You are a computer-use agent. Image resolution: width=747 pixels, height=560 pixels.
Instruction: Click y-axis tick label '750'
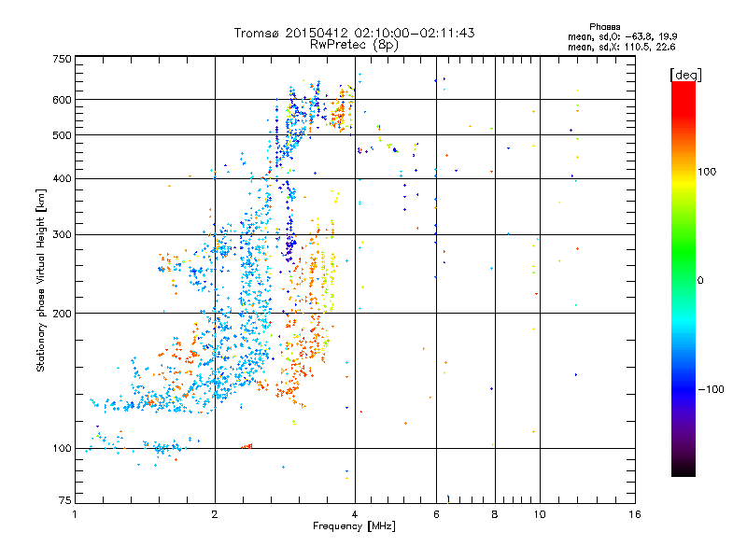point(62,59)
